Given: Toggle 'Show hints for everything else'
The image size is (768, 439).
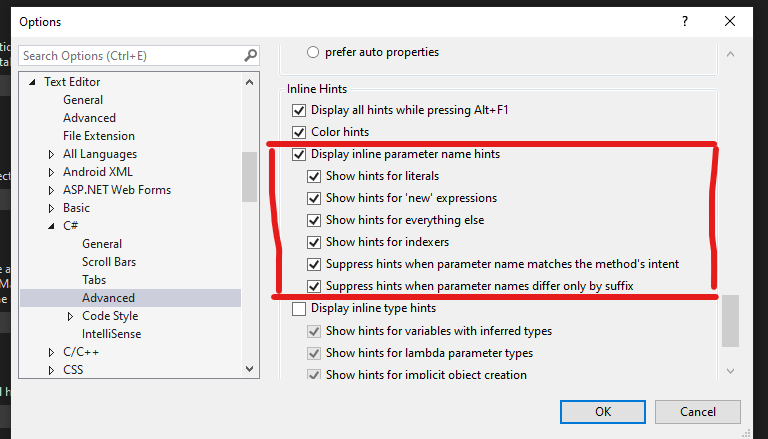Looking at the screenshot, I should click(313, 220).
